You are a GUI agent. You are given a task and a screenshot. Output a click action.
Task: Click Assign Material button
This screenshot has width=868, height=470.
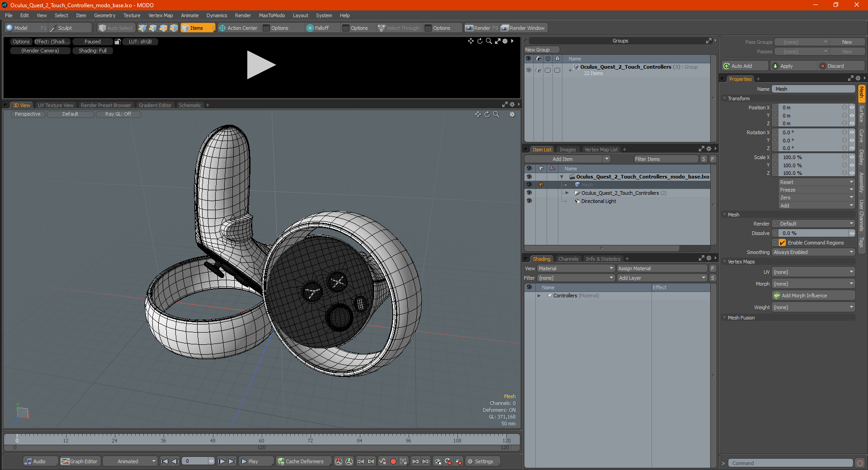pyautogui.click(x=662, y=268)
